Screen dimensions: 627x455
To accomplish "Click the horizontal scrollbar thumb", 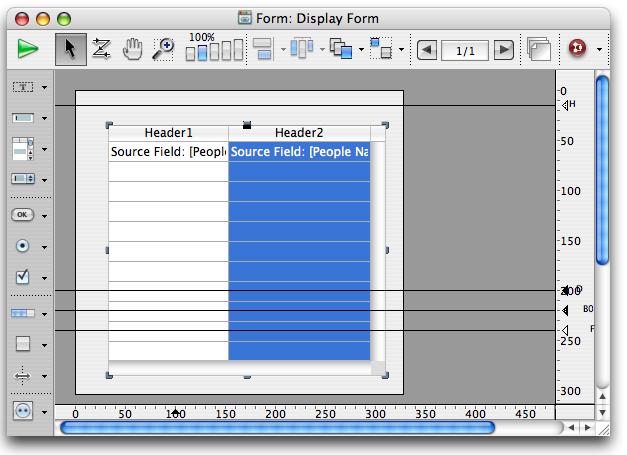I will (x=277, y=428).
